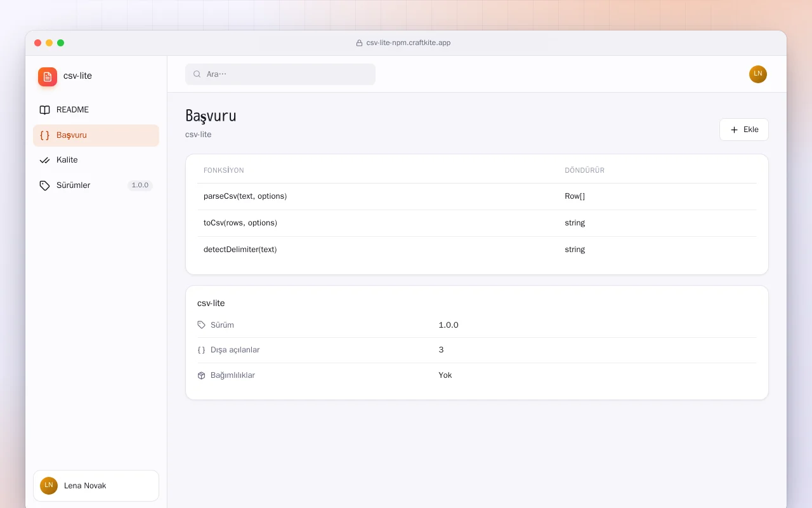The height and width of the screenshot is (508, 812).
Task: Click the braces icon beside Dışa açılanlar
Action: pyautogui.click(x=202, y=350)
